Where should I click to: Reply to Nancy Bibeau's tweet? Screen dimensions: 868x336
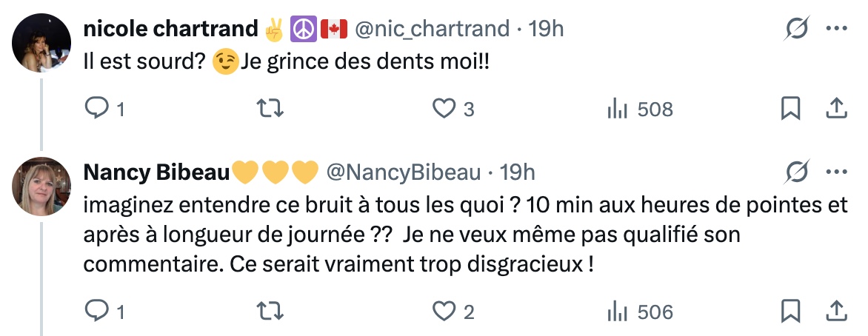click(x=98, y=312)
